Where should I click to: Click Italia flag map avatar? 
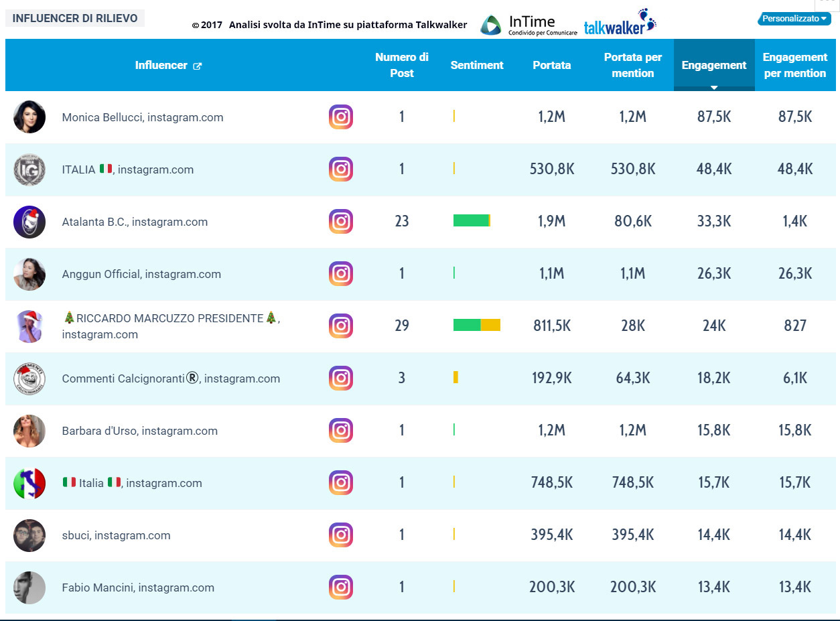pos(29,483)
